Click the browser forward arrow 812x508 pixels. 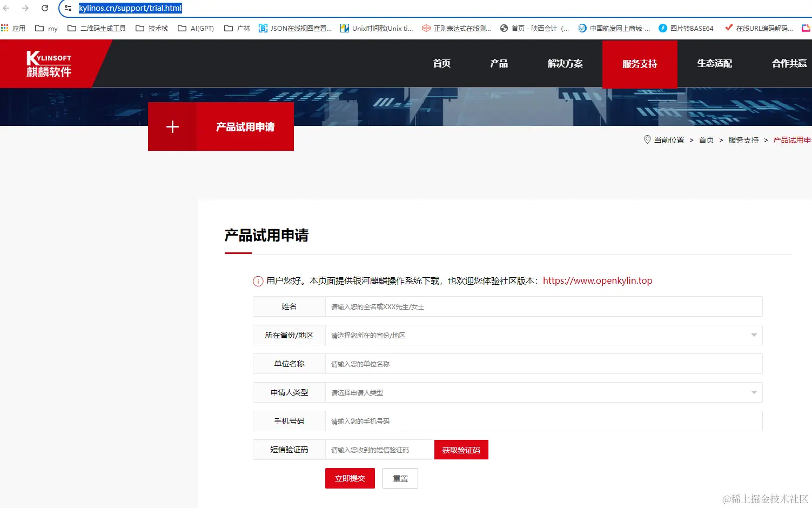tap(25, 8)
